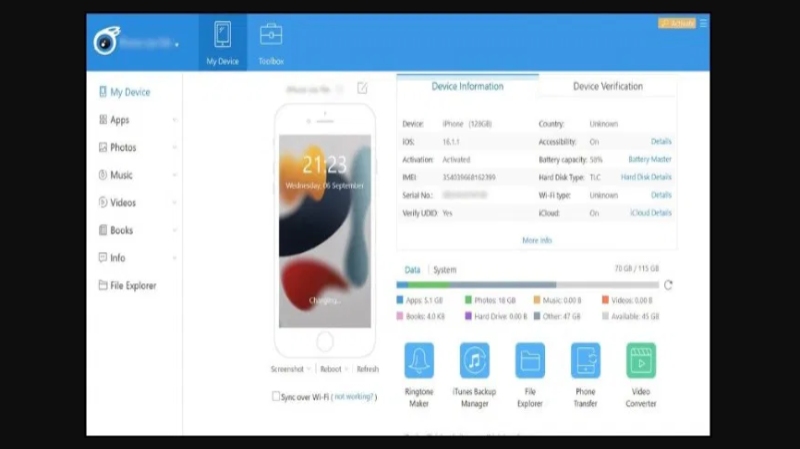Open the Reboot dropdown arrow
800x449 pixels.
(x=346, y=369)
